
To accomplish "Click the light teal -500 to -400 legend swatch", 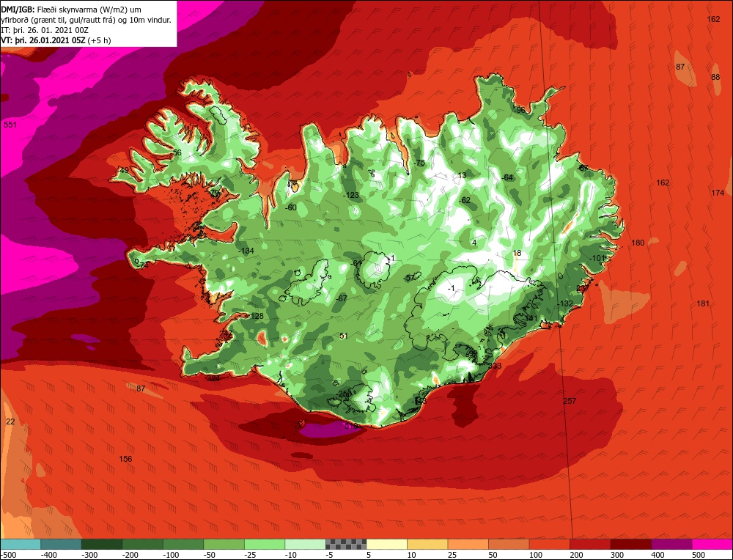I will pyautogui.click(x=21, y=544).
